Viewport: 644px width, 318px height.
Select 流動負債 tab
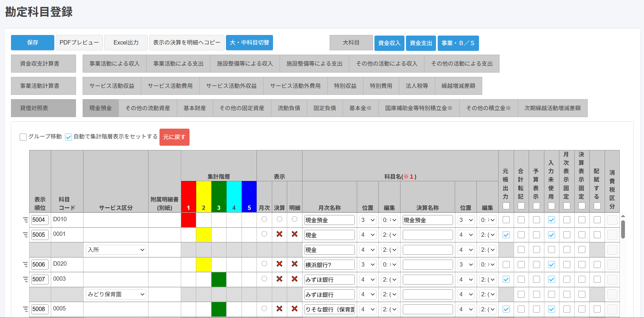(289, 108)
